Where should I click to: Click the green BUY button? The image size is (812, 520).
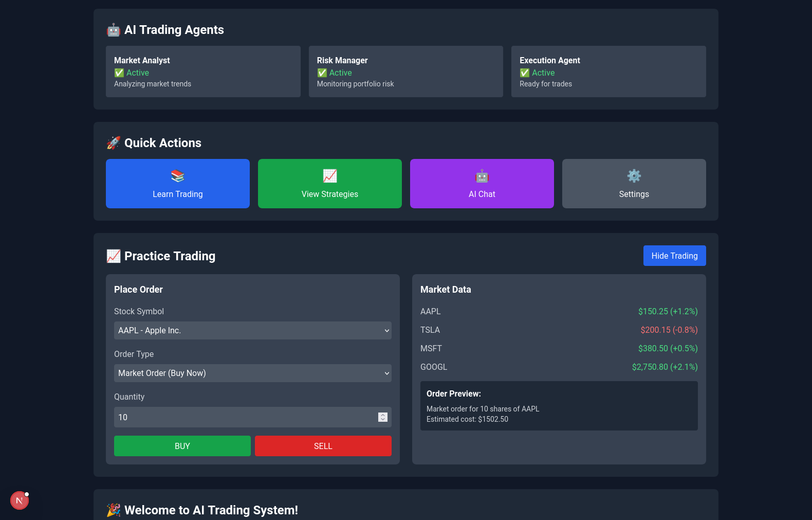(x=182, y=446)
